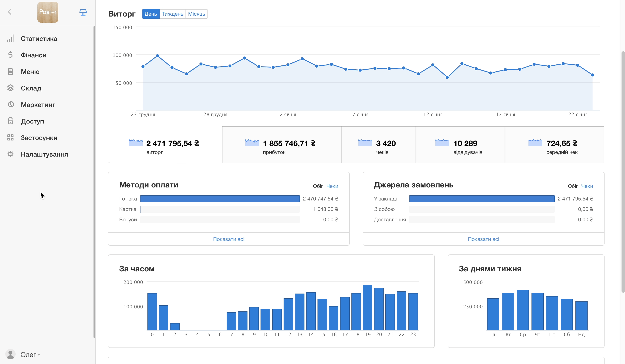This screenshot has height=364, width=625.
Task: Select Чеки view in Методи оплати
Action: [332, 186]
